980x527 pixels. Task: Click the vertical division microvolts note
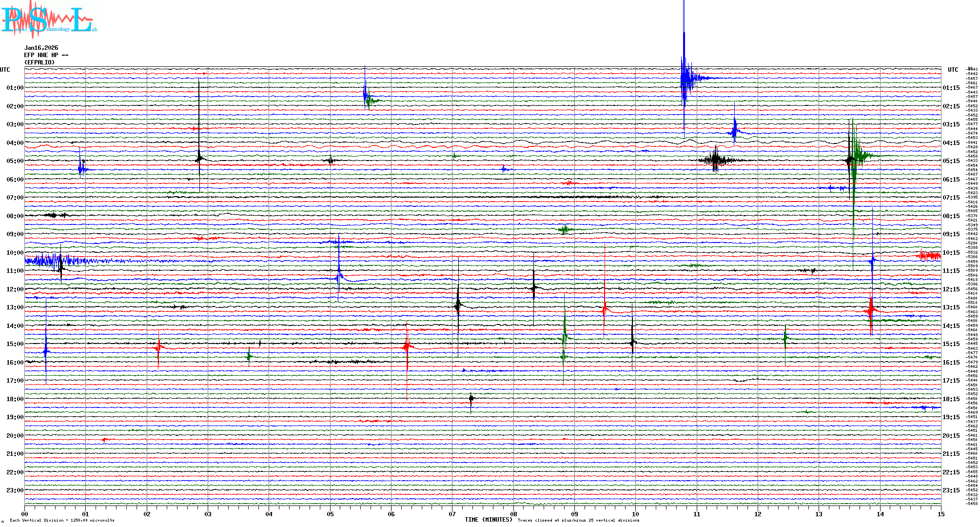coord(62,520)
